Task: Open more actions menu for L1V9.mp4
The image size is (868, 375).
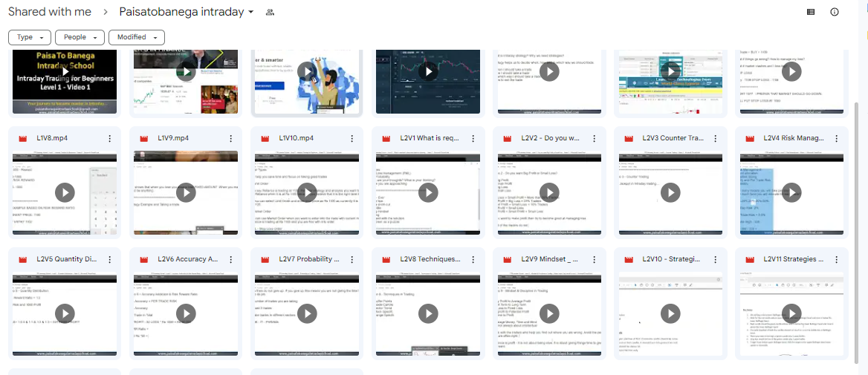Action: click(230, 139)
